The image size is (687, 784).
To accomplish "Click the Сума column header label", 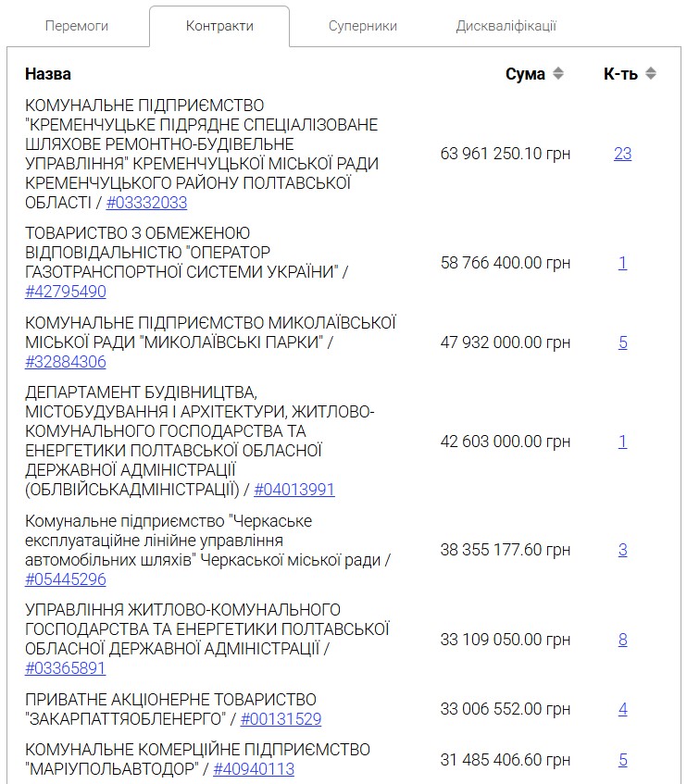I will (x=525, y=74).
